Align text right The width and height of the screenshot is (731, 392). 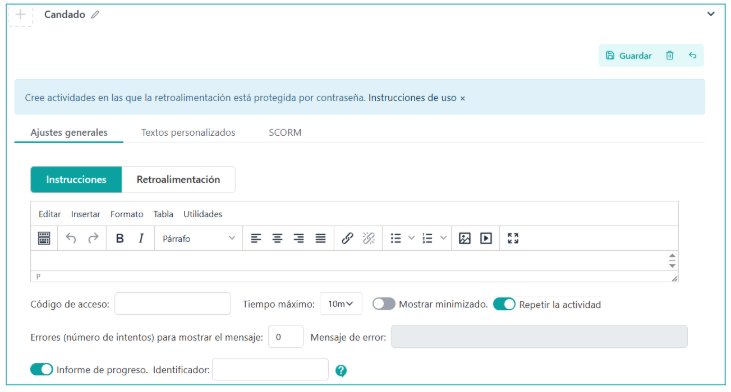pyautogui.click(x=299, y=238)
